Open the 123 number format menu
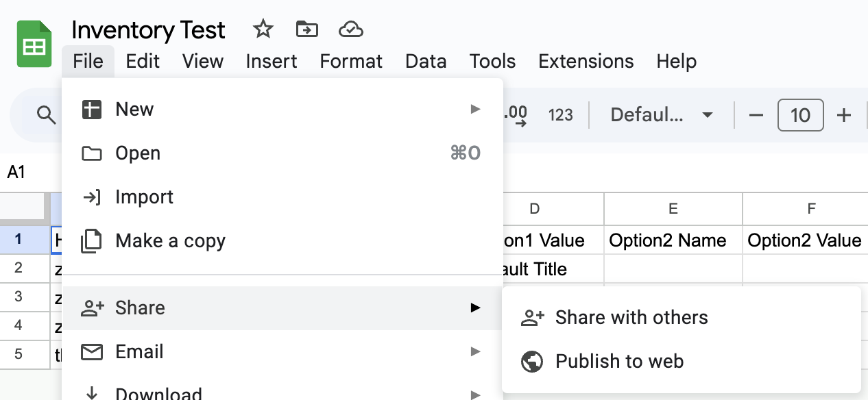Screen dimensions: 868x400 [x=560, y=115]
